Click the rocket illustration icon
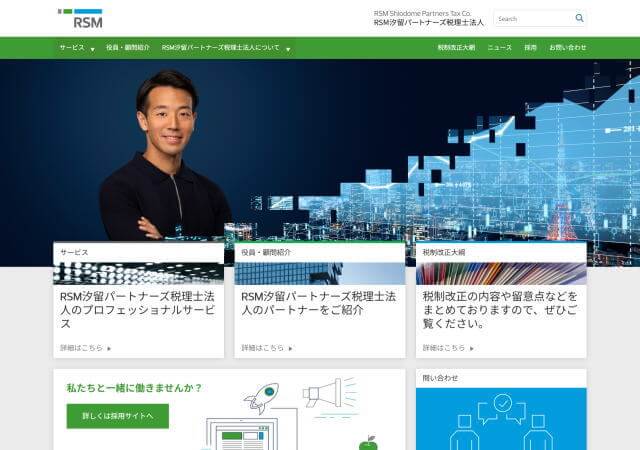Viewport: 640px width, 450px height. coord(262,398)
